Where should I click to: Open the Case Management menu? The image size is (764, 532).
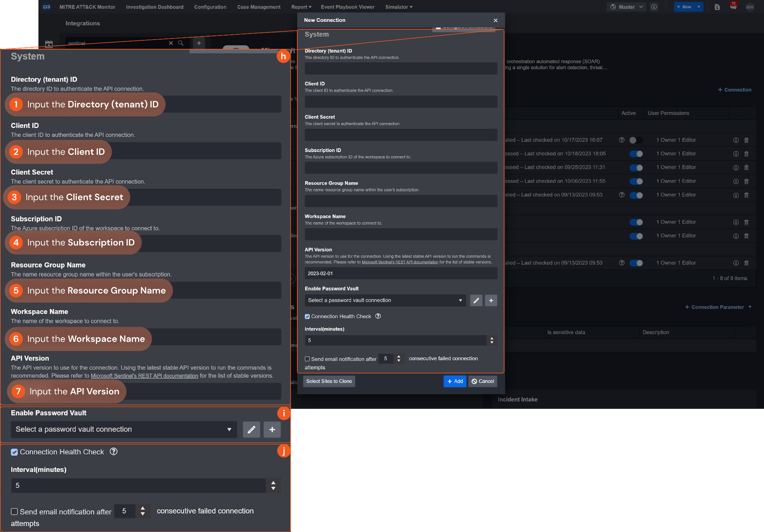point(259,7)
